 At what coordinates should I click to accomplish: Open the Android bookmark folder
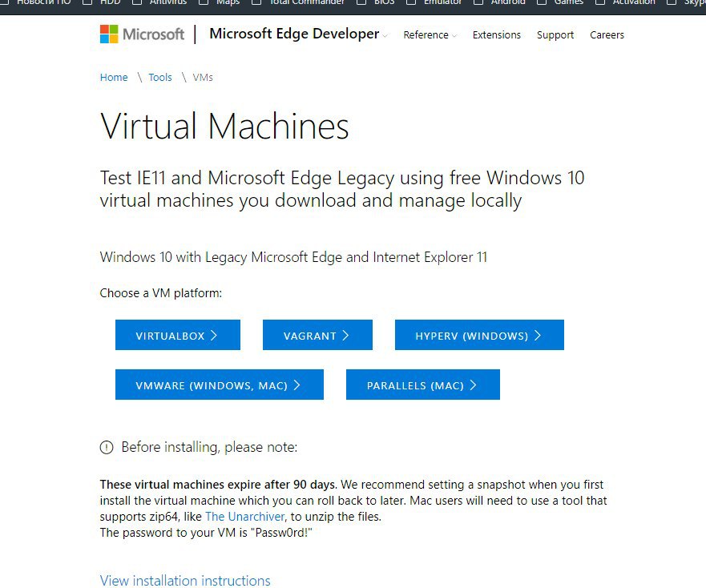tap(502, 2)
